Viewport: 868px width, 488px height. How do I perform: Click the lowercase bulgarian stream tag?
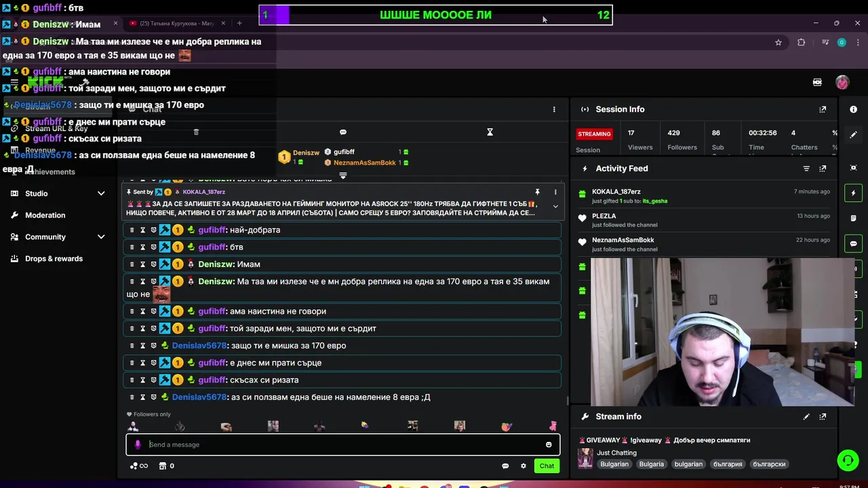pos(688,464)
